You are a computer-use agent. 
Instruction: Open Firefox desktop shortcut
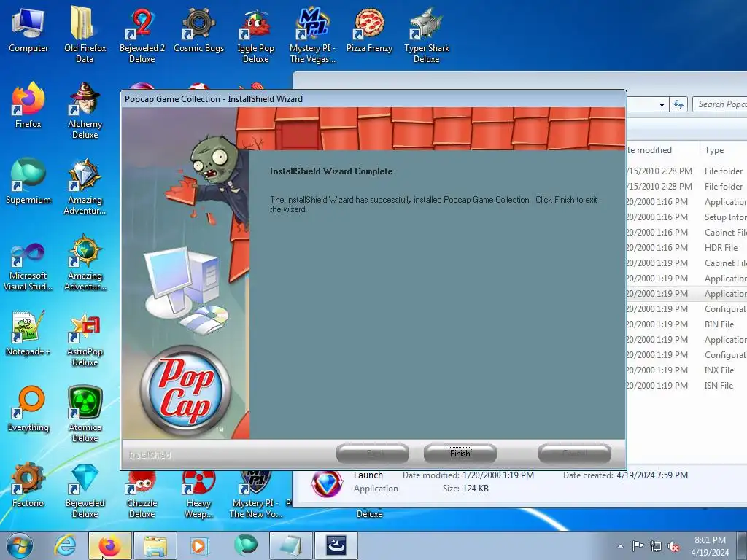[28, 106]
